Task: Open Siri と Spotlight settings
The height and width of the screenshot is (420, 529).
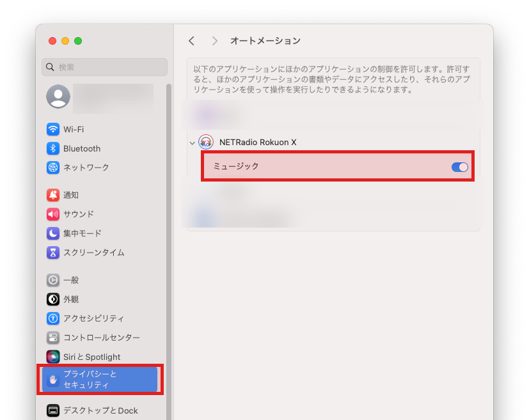Action: (91, 357)
